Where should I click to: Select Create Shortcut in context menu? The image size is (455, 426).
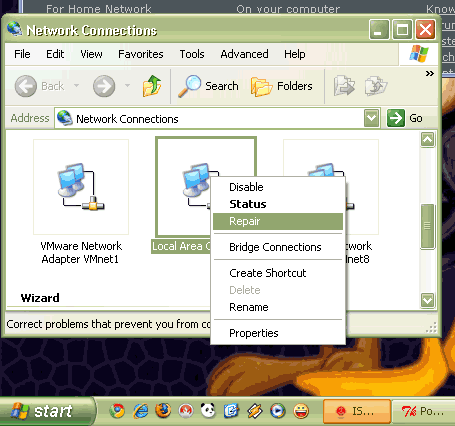278,273
